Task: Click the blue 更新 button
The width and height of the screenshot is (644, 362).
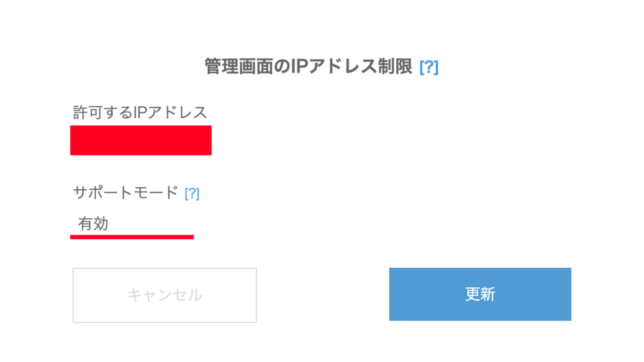Action: (x=480, y=294)
